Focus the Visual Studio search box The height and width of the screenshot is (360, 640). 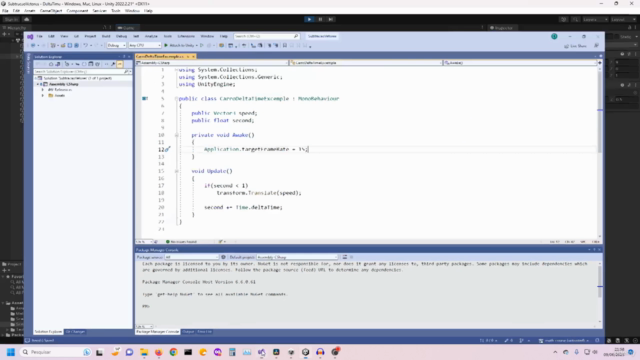click(x=266, y=36)
